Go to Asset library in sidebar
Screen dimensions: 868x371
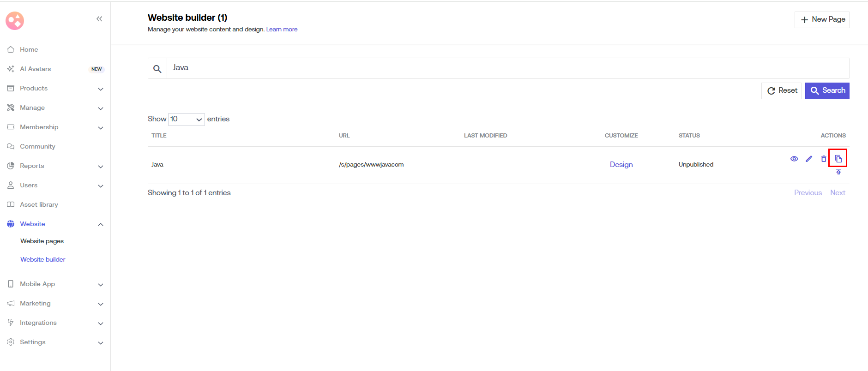39,204
